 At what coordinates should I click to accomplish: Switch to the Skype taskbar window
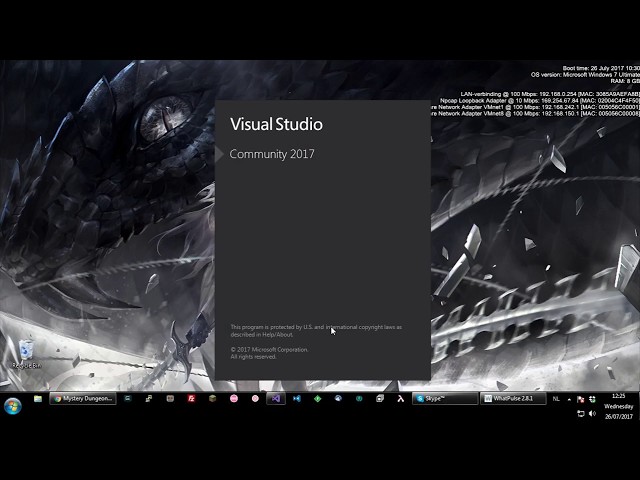click(x=445, y=398)
